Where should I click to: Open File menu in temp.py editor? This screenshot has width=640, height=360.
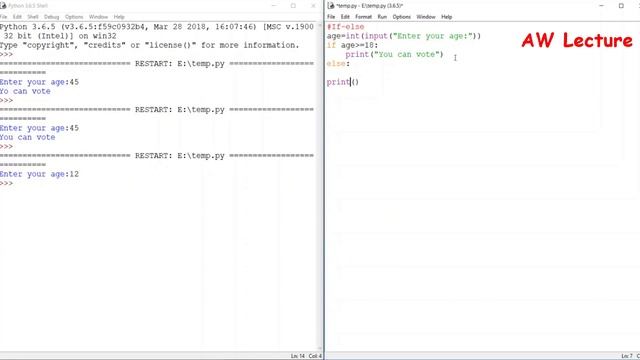point(331,17)
